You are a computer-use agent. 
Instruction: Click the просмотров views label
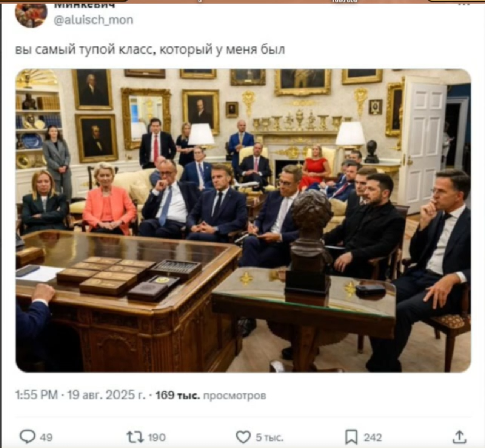(234, 396)
